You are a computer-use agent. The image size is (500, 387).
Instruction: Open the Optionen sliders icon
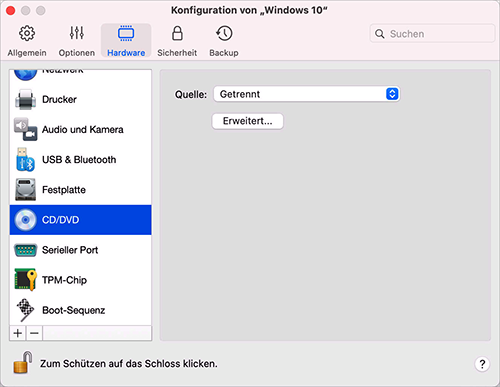point(77,33)
